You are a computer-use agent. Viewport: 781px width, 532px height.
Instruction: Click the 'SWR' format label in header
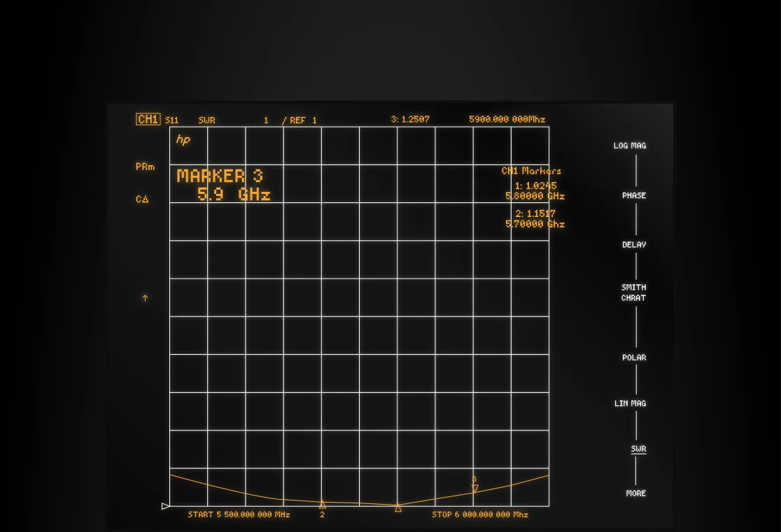pos(206,120)
